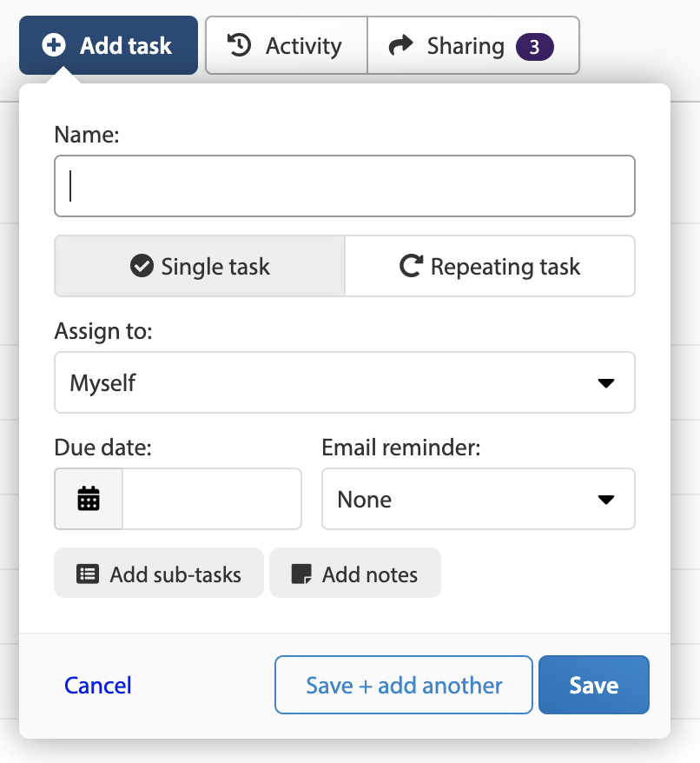
Task: Click the Sharing count badge showing 3
Action: (535, 47)
